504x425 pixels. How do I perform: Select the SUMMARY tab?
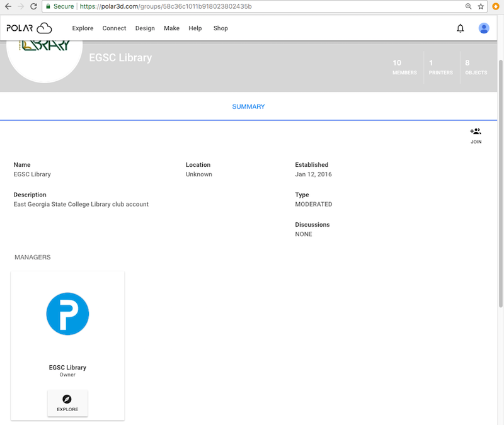(x=248, y=106)
